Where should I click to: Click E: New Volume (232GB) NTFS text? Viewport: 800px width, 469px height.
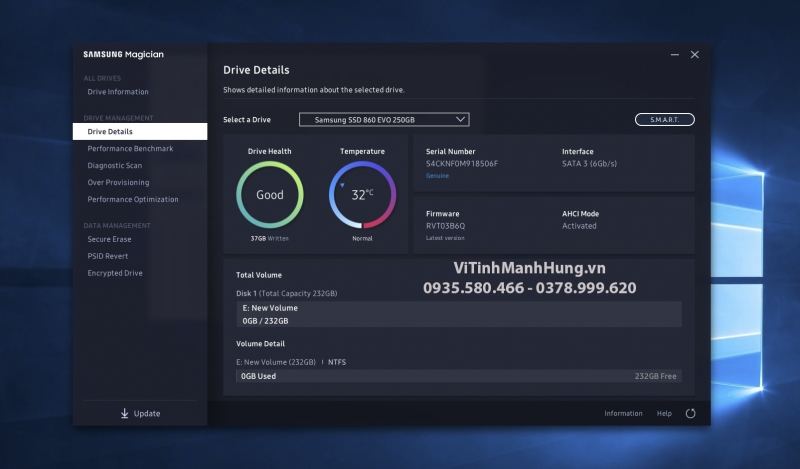291,362
